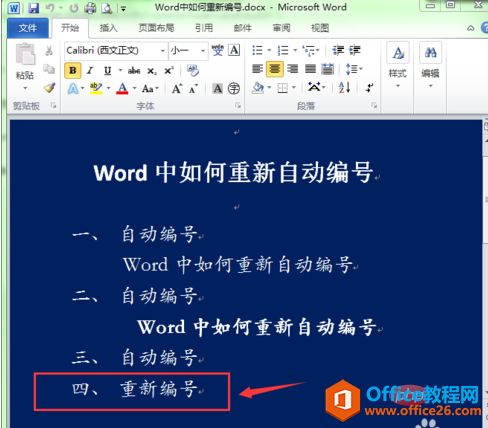Toggle Superscript formatting

(169, 71)
